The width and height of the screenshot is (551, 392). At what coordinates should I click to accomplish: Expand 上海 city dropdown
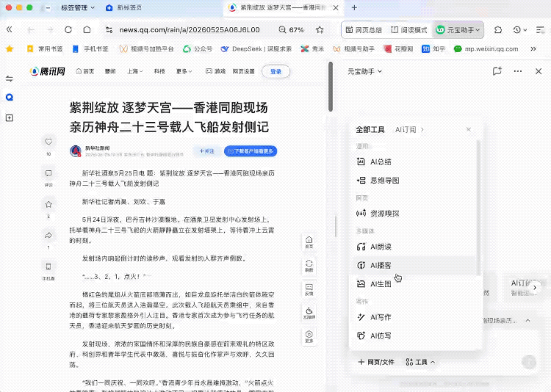pyautogui.click(x=135, y=71)
